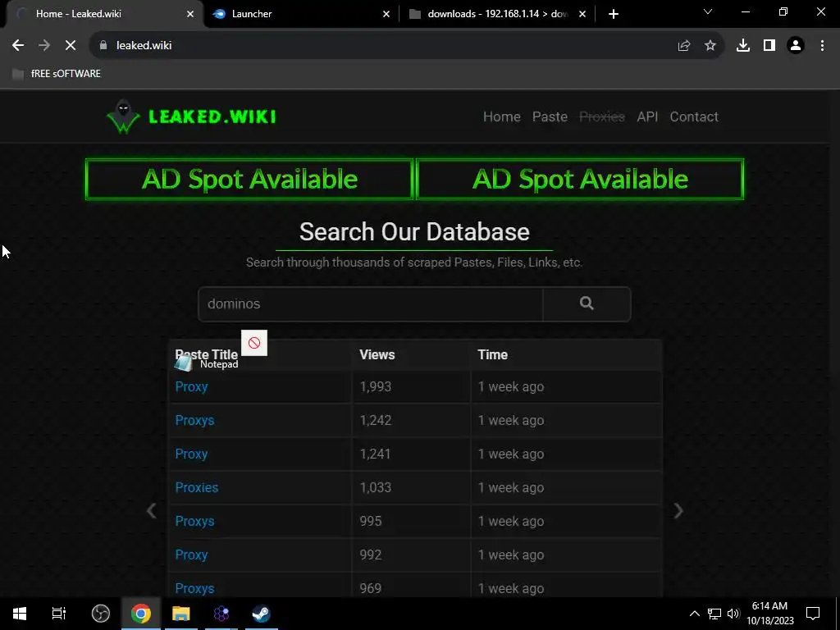This screenshot has width=840, height=630.
Task: Open the Proxys paste with 995 views
Action: click(x=194, y=521)
